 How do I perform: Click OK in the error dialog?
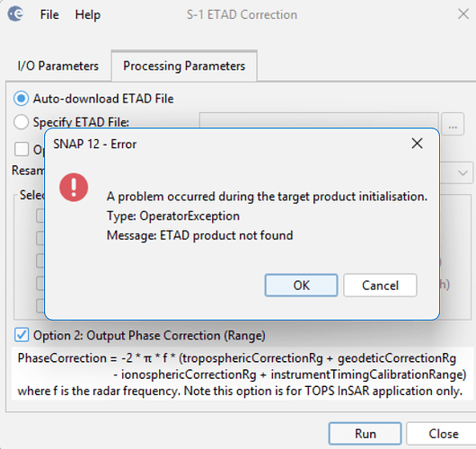(x=301, y=286)
